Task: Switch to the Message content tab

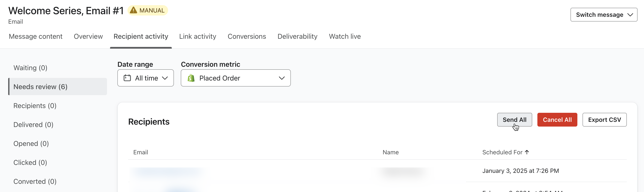Action: 35,37
